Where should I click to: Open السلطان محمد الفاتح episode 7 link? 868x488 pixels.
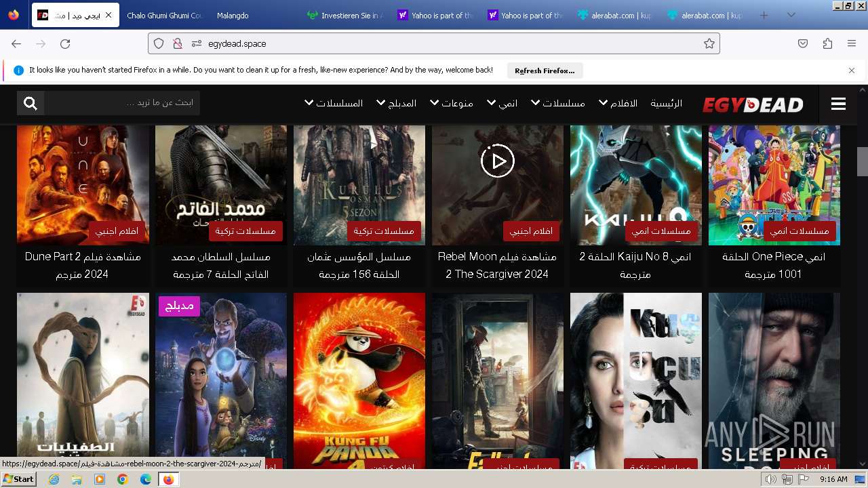[x=221, y=266]
